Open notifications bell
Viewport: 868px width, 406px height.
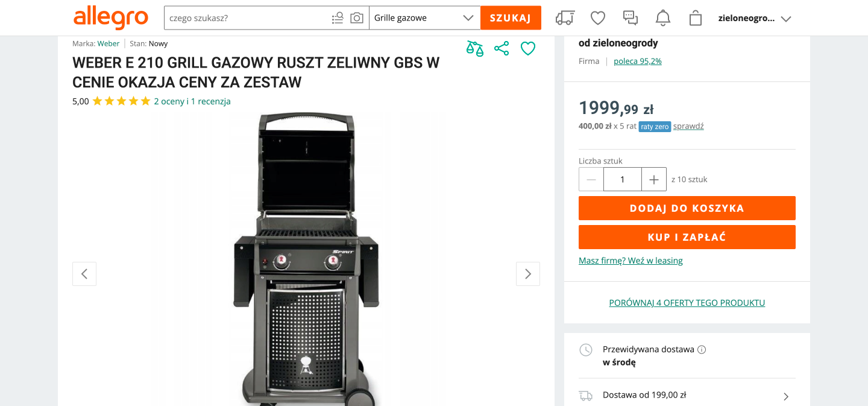click(662, 18)
